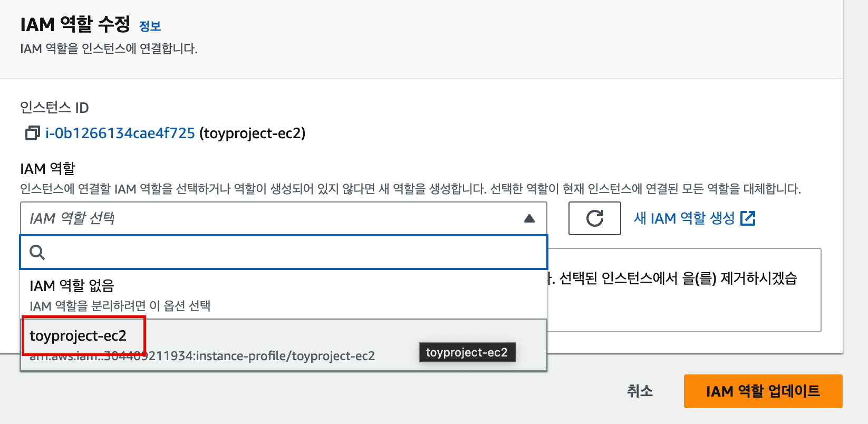Click the IAM 역할 업데이트 button
This screenshot has width=868, height=424.
coord(763,391)
